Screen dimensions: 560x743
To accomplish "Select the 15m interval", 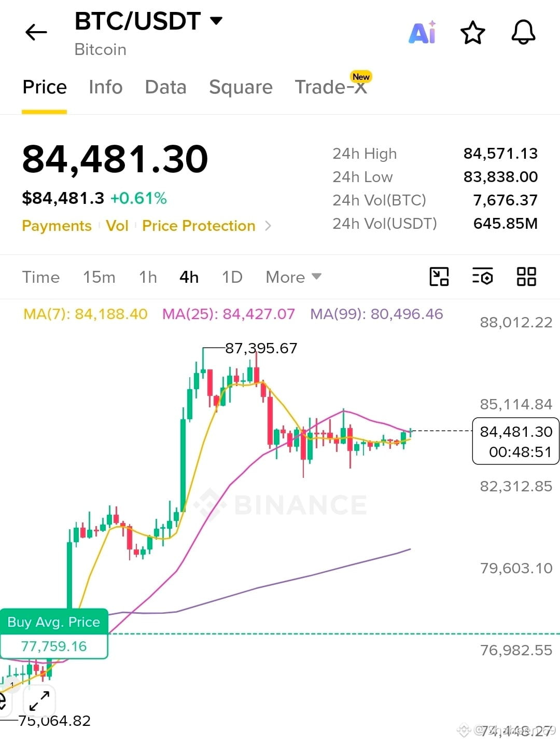I will click(x=99, y=277).
